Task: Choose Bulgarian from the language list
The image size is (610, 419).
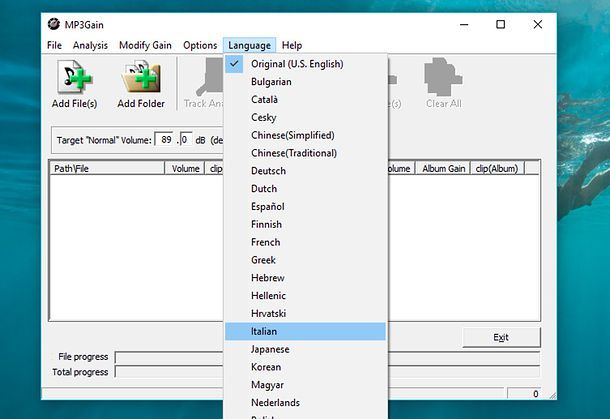Action: pos(305,82)
